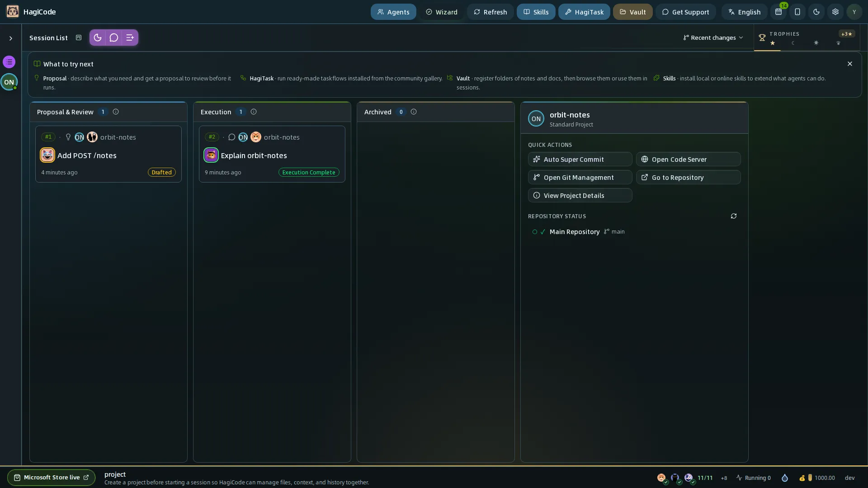Screen dimensions: 868x488
Task: Click Microsoft Store live link
Action: pos(51,478)
